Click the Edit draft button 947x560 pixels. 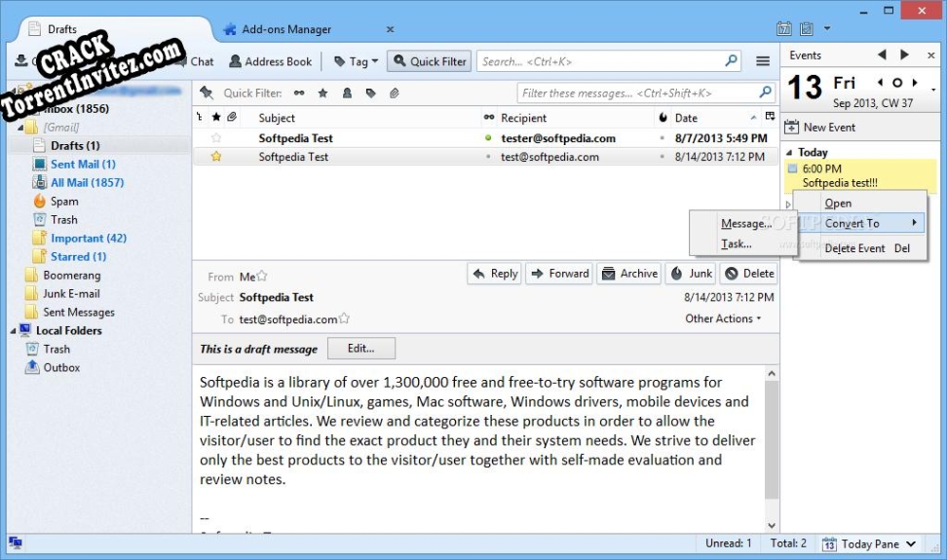coord(361,349)
